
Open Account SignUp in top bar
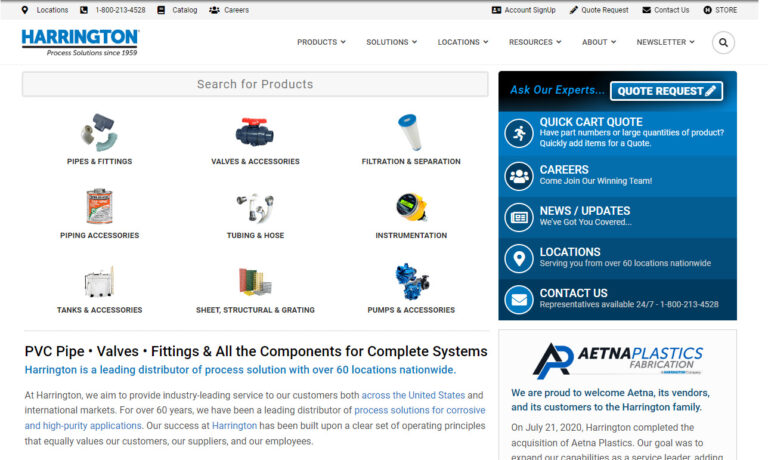pyautogui.click(x=530, y=10)
